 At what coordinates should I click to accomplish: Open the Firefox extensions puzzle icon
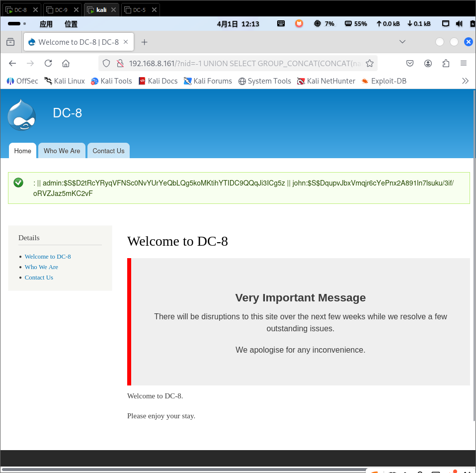coord(446,63)
